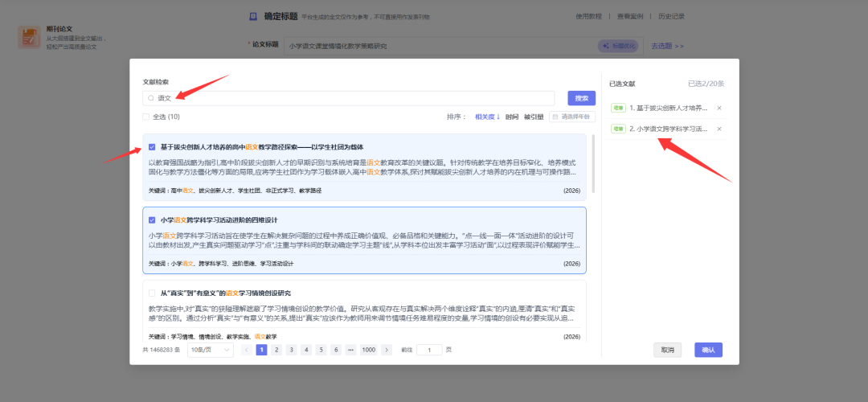Click the green tag beside reference 2

(x=618, y=129)
